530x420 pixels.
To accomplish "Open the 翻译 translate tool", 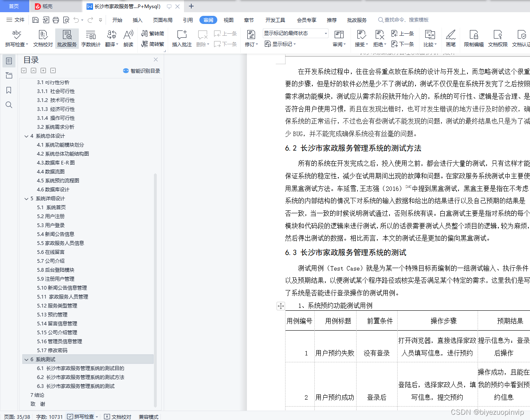I will pos(111,39).
